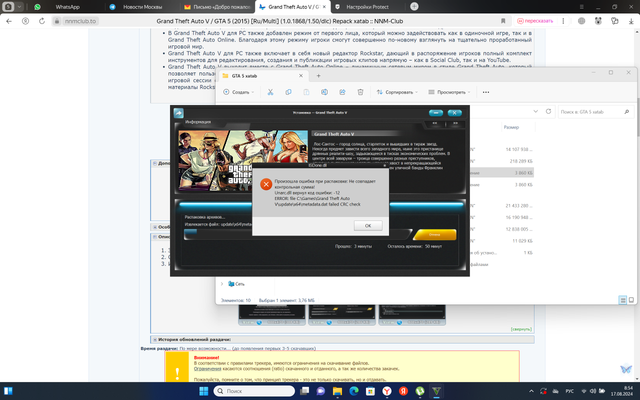Click the РУС language indicator
Viewport: 640px width, 400px height.
569,391
